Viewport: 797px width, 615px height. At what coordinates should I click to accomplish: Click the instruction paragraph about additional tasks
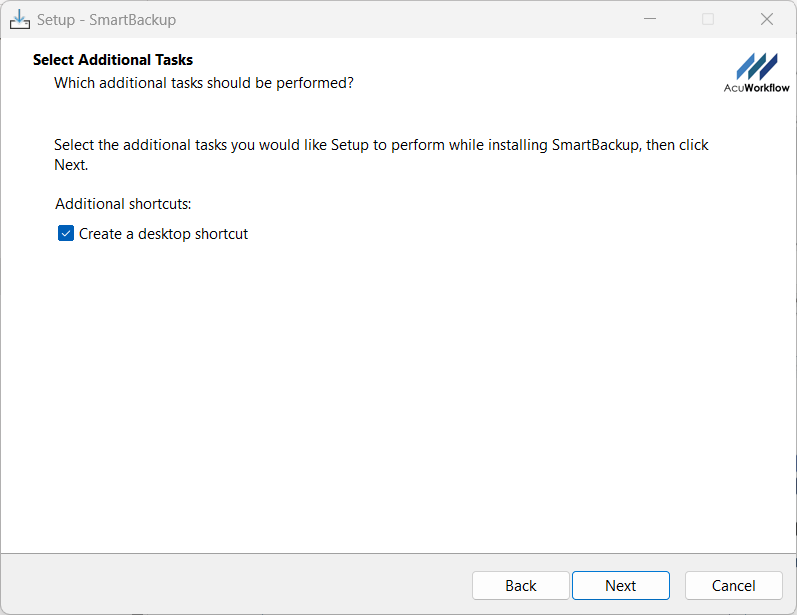380,145
